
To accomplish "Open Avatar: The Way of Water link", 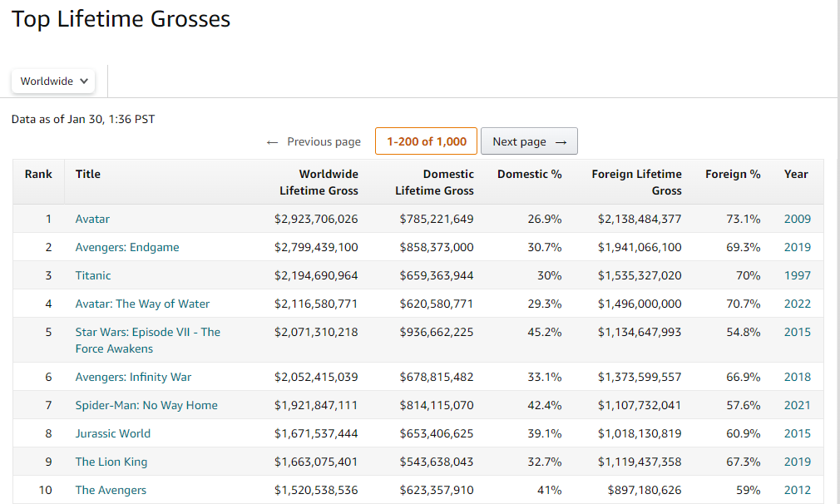I will [x=142, y=304].
